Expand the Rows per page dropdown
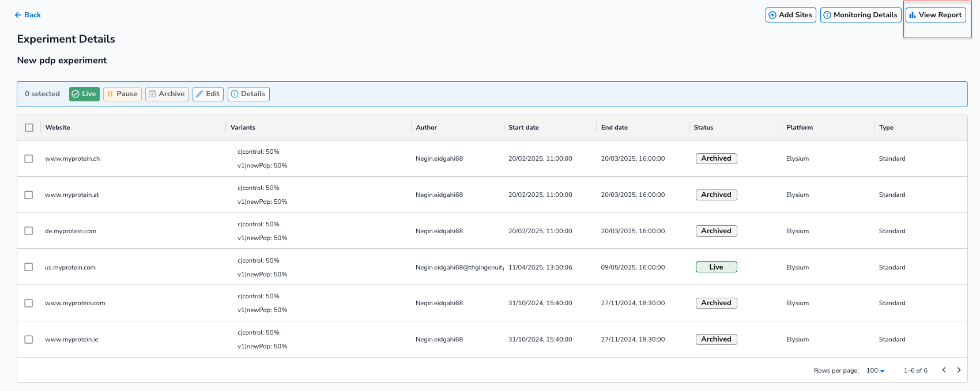 point(875,371)
